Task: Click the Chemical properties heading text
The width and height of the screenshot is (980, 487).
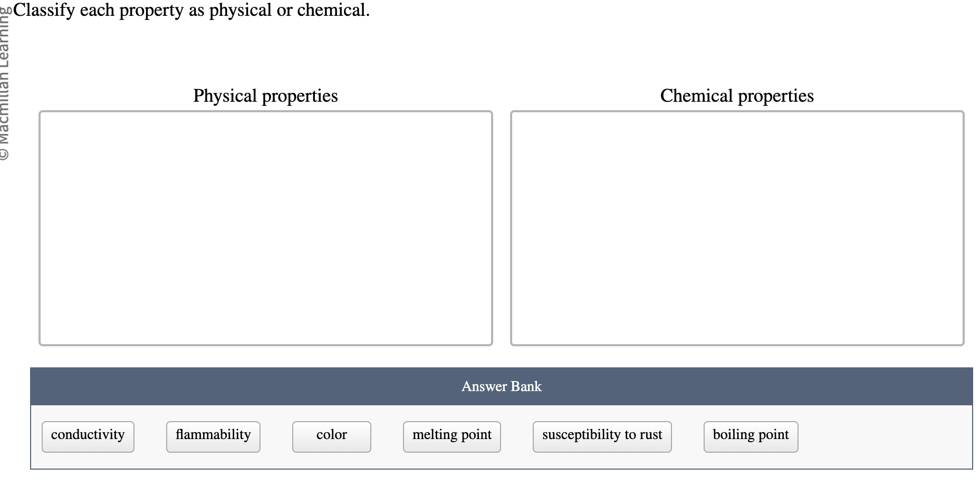Action: pos(737,95)
